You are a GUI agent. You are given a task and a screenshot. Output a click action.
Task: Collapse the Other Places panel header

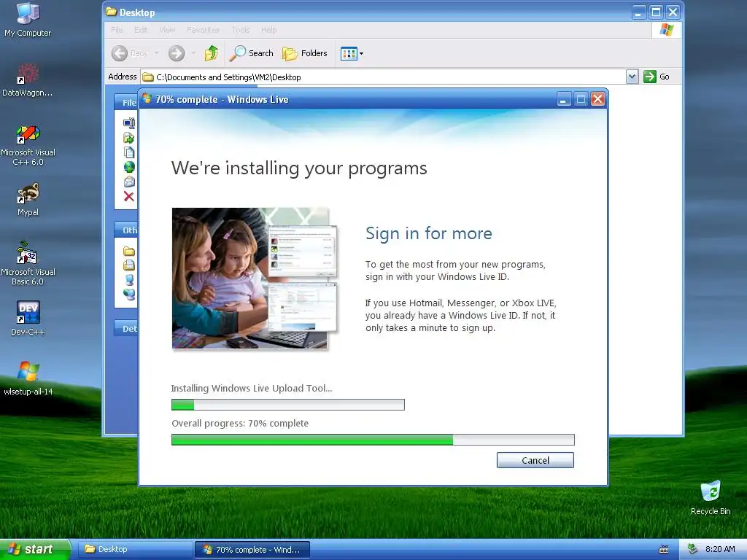pyautogui.click(x=125, y=230)
